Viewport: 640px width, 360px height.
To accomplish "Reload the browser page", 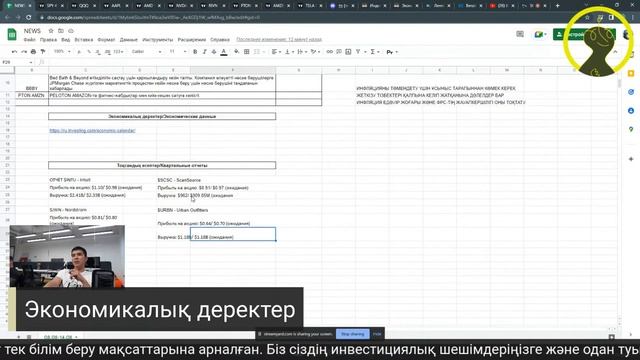I will (x=29, y=18).
